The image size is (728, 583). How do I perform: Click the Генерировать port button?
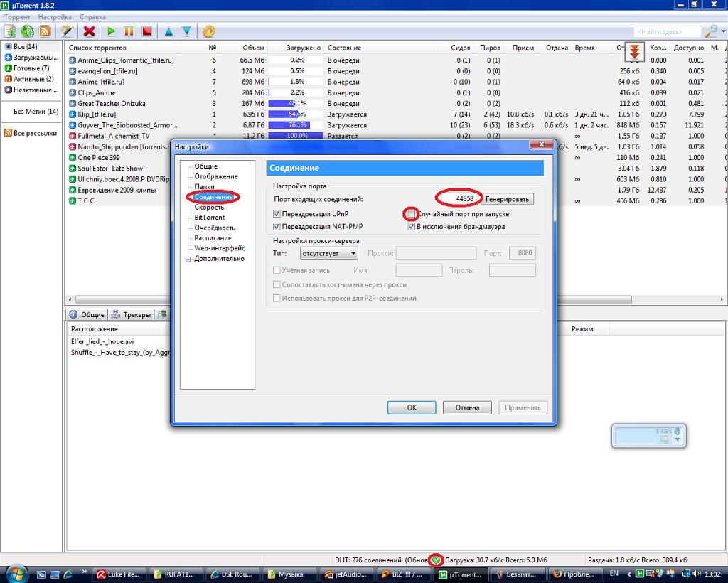[x=507, y=199]
